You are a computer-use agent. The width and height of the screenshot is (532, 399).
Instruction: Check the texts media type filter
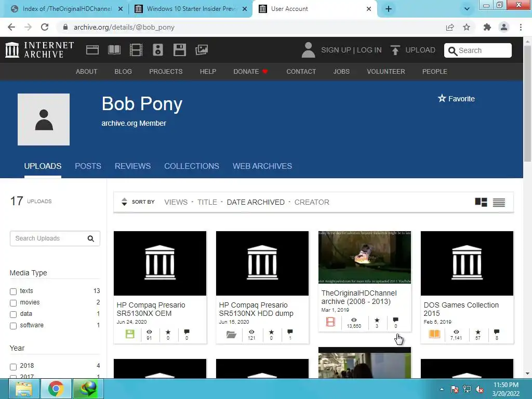(x=13, y=291)
